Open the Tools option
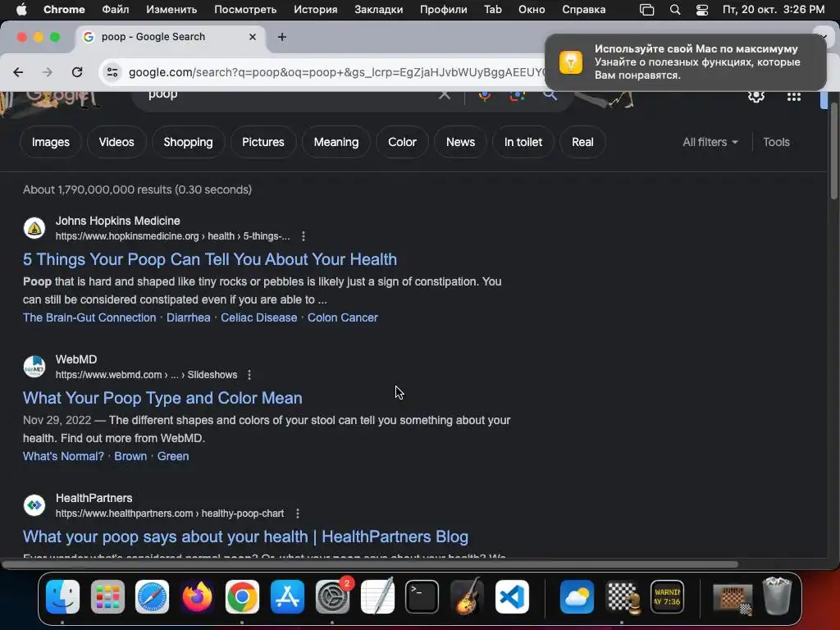 776,143
